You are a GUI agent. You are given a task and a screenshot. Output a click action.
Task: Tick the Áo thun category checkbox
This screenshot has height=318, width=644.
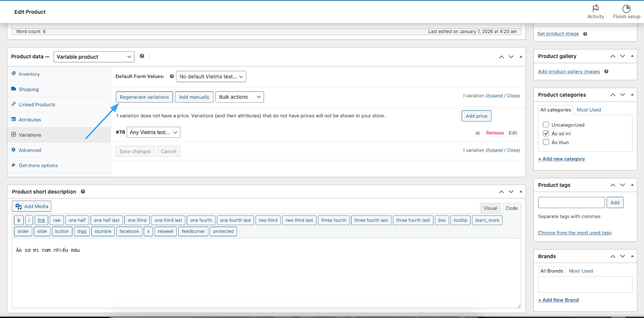pyautogui.click(x=546, y=142)
